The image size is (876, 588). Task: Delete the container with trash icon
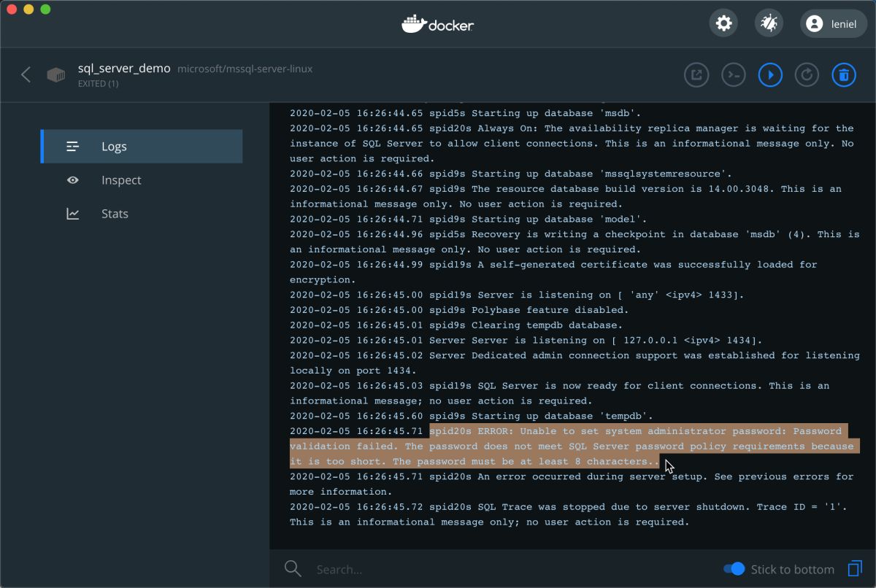[844, 74]
